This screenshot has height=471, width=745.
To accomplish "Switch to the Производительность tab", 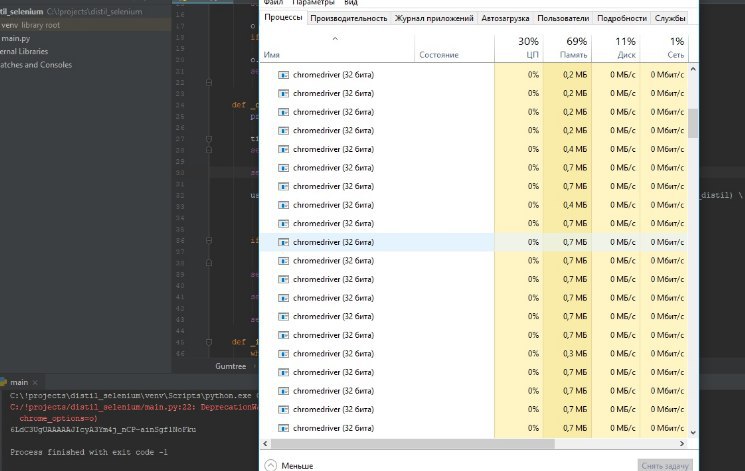I will pos(349,18).
